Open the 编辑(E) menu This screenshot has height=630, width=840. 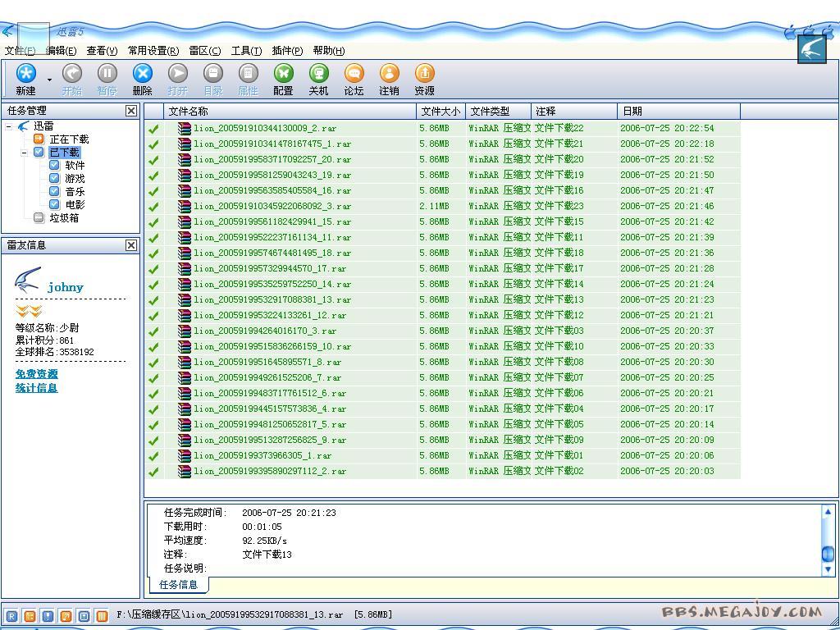pos(61,51)
